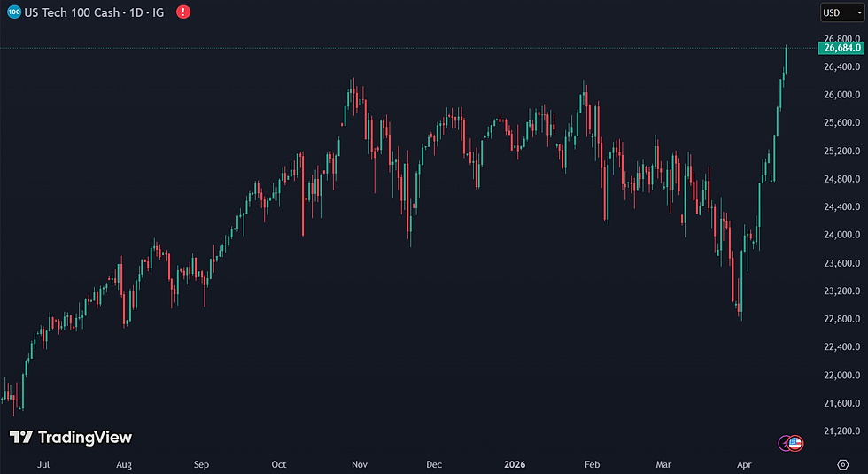Click the 22,800.0 price axis label
Viewport: 868px width, 474px height.
coord(842,319)
